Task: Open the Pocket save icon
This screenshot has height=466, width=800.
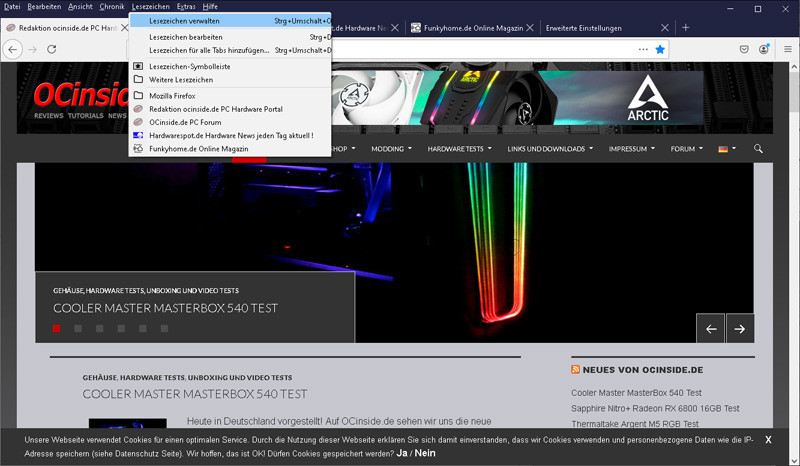Action: (x=744, y=50)
